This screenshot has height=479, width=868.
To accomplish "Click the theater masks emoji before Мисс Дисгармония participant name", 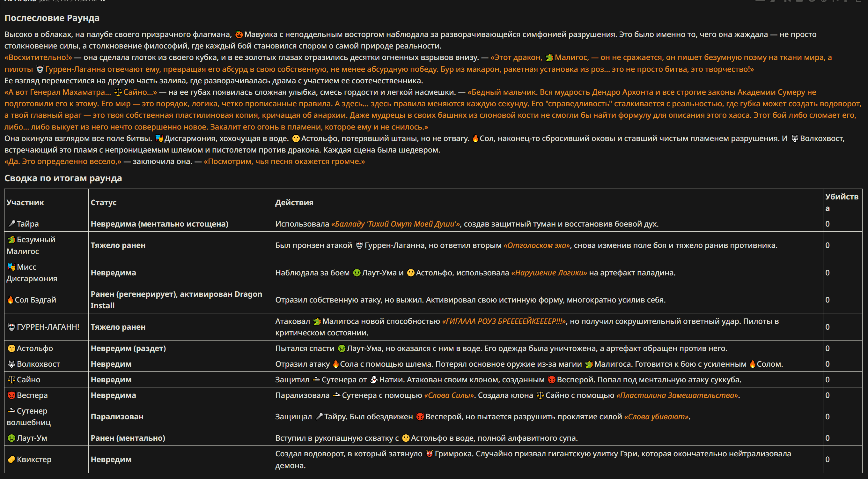I will (12, 267).
